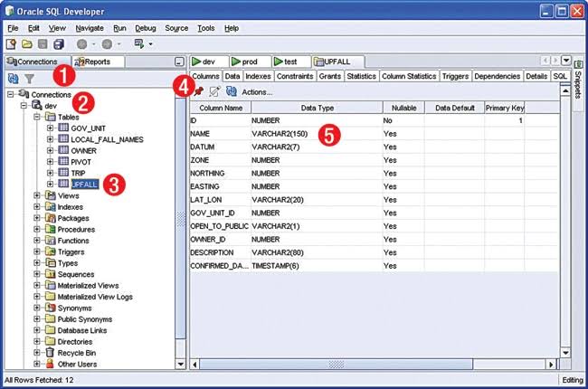Click the Views folder icon
Image resolution: width=588 pixels, height=389 pixels.
(x=51, y=195)
